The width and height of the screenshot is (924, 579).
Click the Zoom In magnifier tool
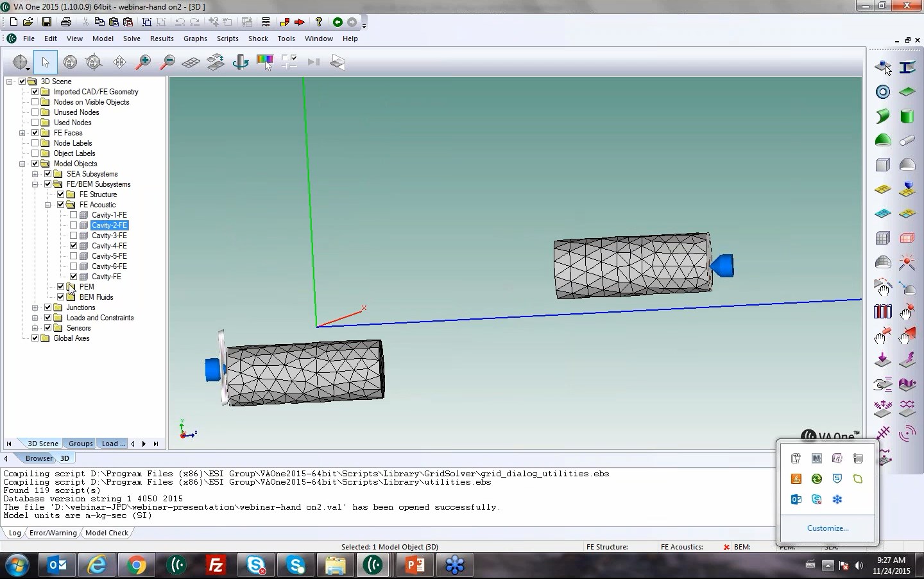coord(143,62)
